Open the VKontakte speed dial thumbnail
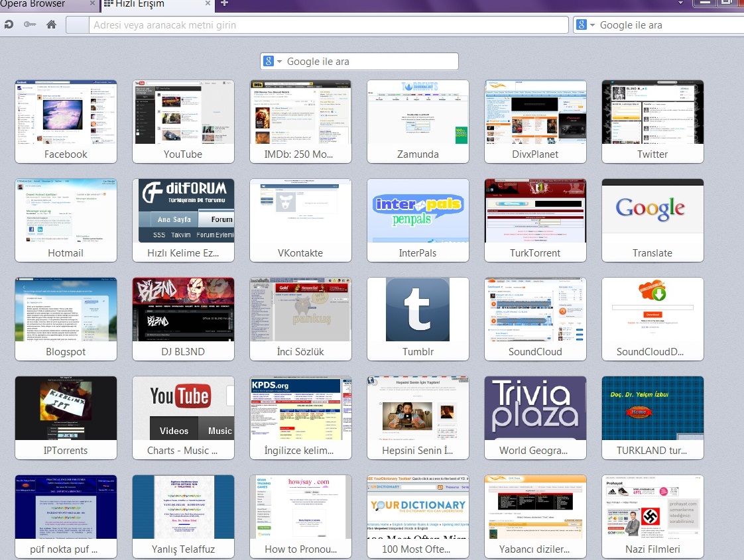744x560 pixels. point(300,220)
